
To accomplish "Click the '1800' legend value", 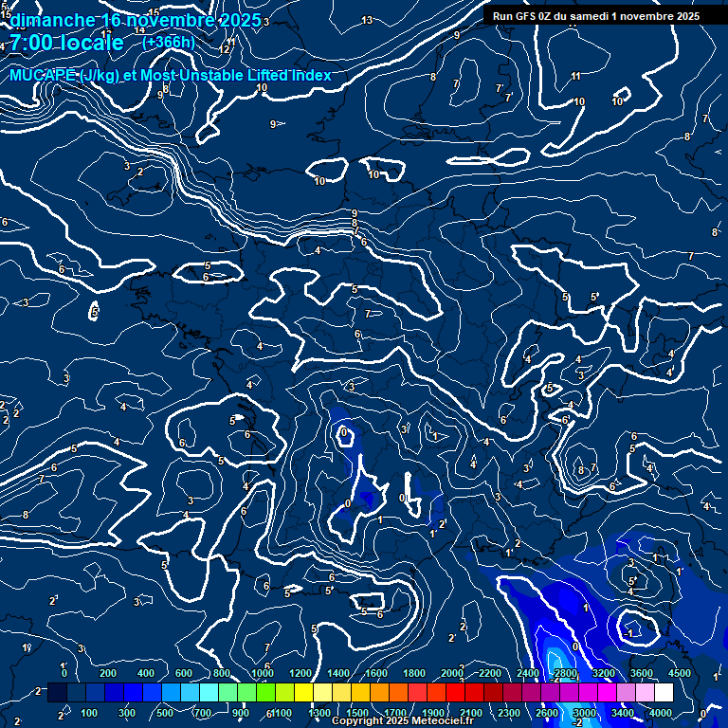I will coord(414,673).
